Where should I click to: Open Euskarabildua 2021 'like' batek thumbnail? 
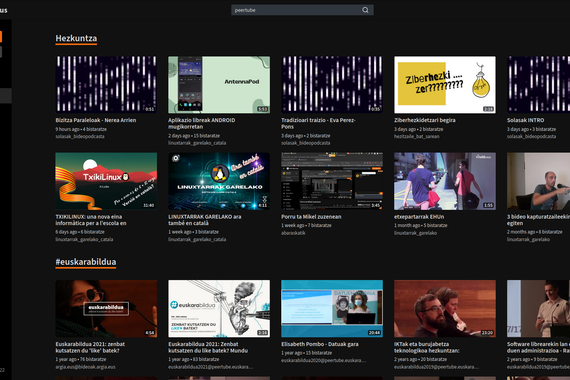106,308
